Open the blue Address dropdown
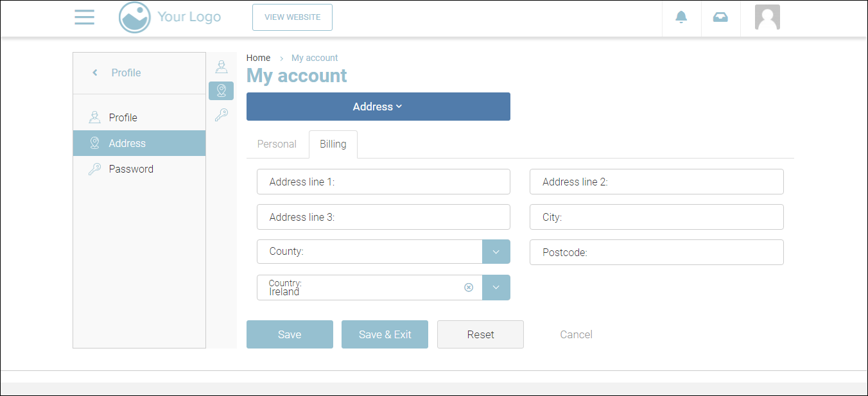The width and height of the screenshot is (868, 396). [378, 107]
